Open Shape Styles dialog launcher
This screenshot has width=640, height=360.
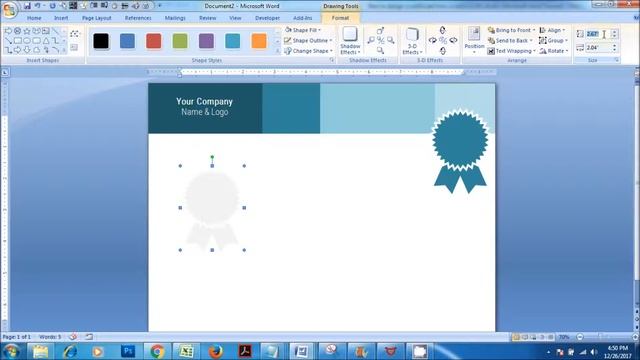pos(331,60)
